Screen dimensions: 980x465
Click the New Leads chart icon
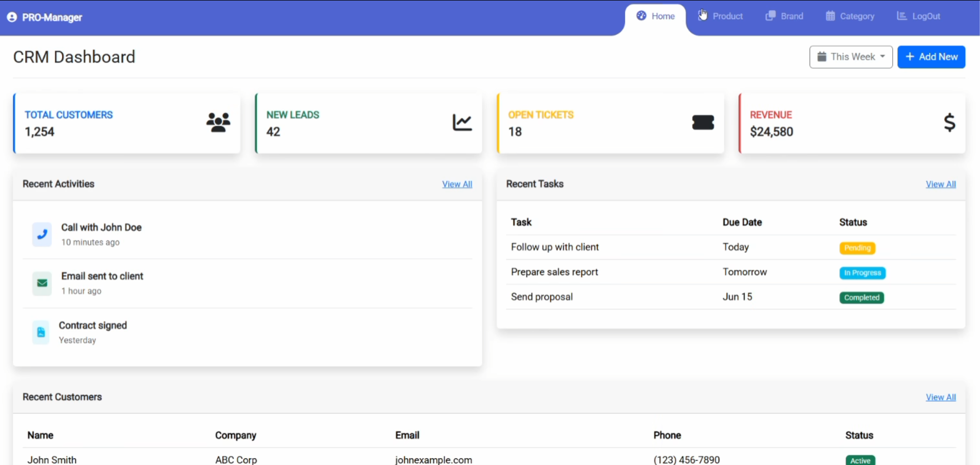click(462, 123)
